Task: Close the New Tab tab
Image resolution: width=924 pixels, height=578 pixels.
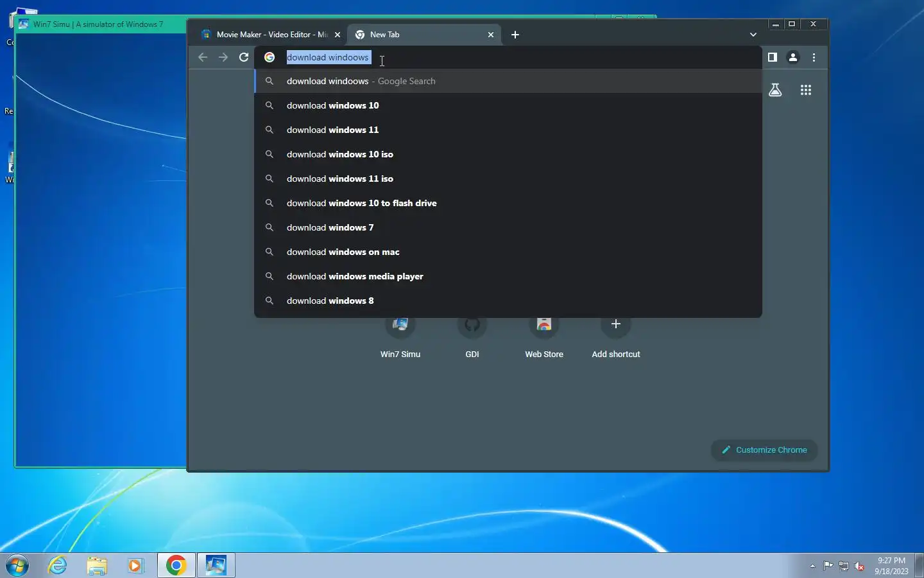Action: [491, 35]
